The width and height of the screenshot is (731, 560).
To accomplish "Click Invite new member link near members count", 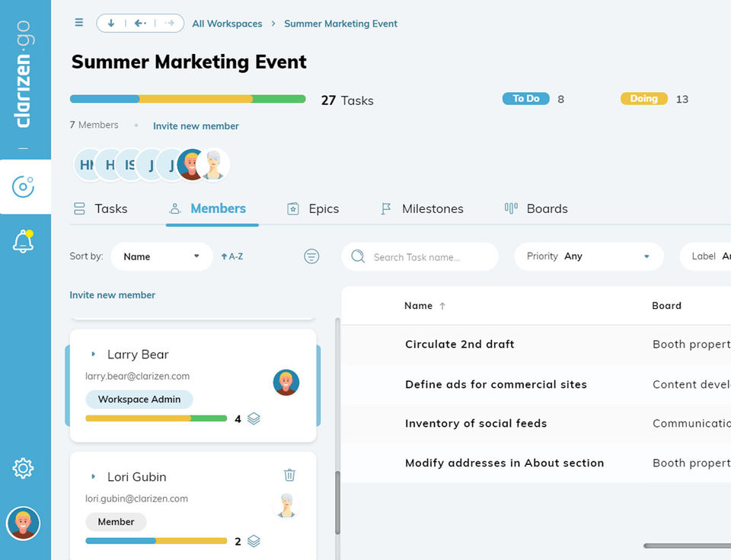I will click(196, 126).
